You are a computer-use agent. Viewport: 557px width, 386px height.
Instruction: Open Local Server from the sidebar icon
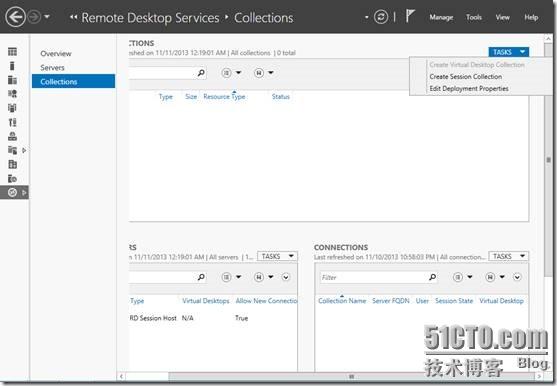pyautogui.click(x=12, y=66)
